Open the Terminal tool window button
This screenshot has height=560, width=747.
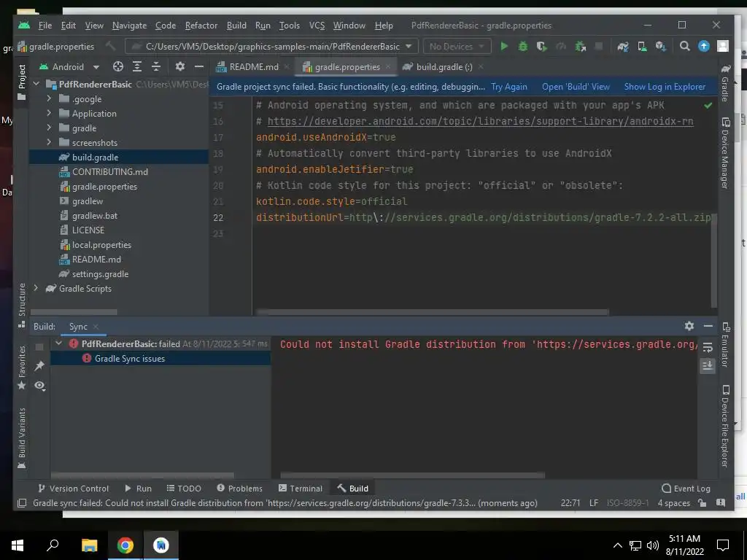[x=300, y=488]
